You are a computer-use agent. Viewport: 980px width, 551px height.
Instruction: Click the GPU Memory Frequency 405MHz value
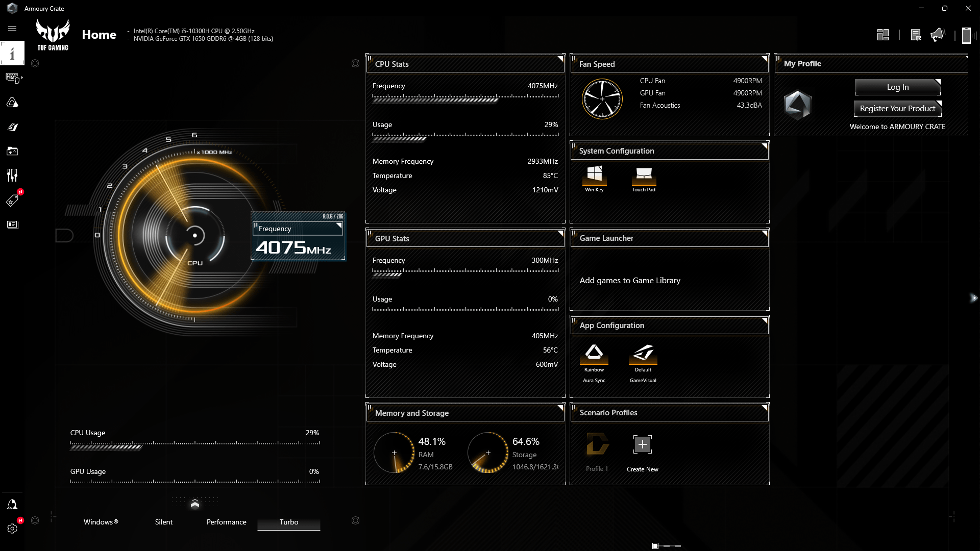click(x=545, y=336)
